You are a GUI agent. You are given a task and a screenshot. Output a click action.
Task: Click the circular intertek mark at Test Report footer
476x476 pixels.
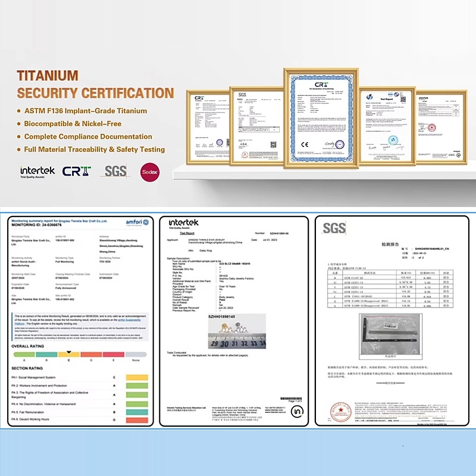pos(297,411)
